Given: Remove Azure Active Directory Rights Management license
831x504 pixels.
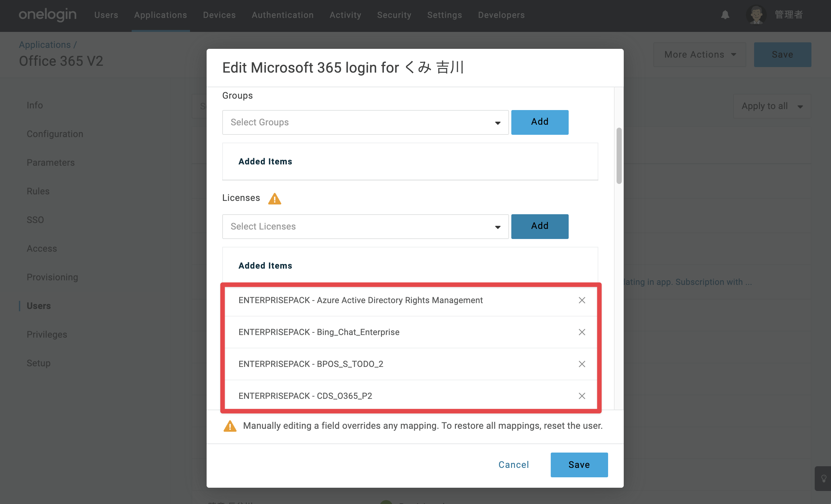Looking at the screenshot, I should (x=582, y=300).
